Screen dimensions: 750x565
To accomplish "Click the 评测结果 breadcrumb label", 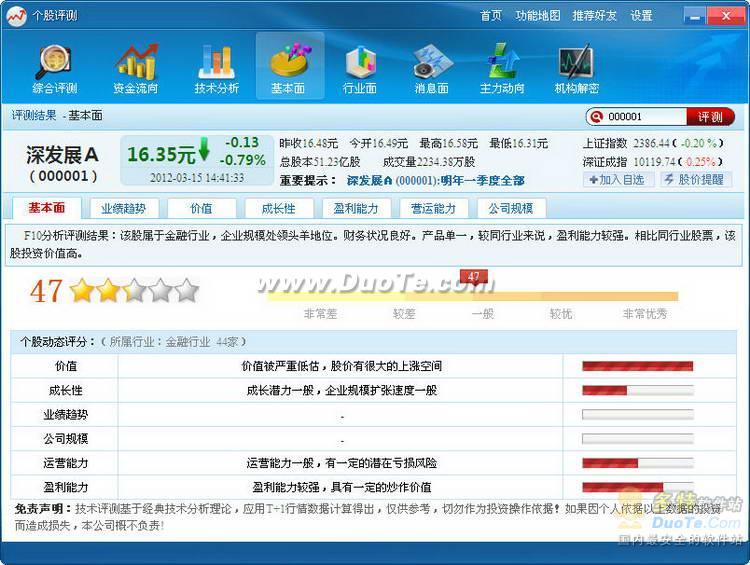I will [x=33, y=115].
